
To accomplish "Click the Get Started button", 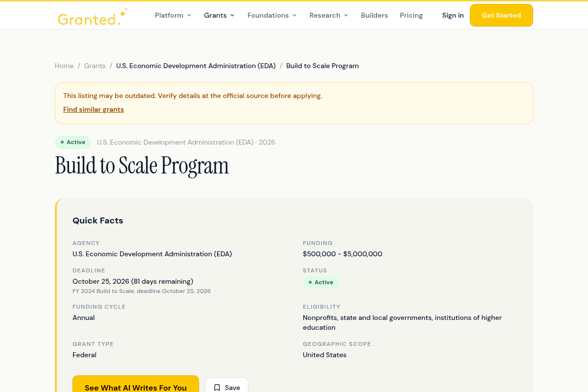I will (x=501, y=15).
